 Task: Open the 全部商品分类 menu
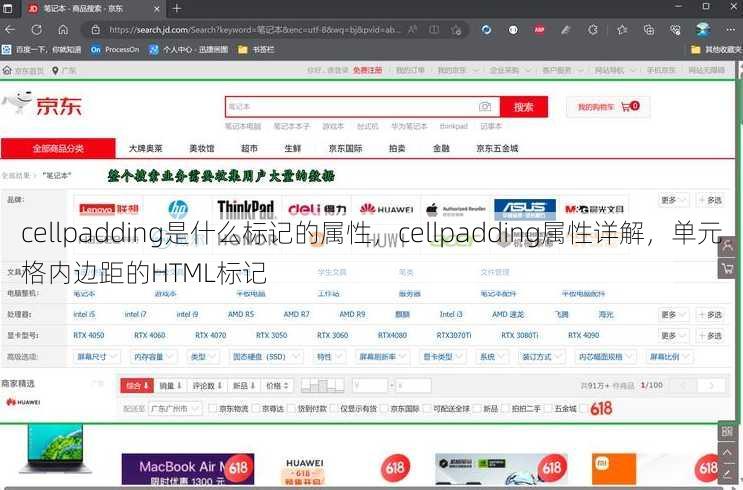58,148
